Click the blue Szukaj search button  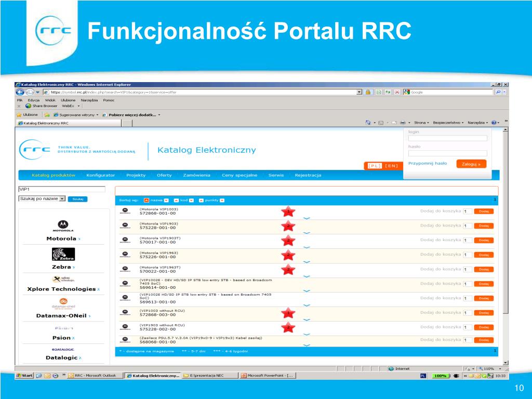point(78,199)
